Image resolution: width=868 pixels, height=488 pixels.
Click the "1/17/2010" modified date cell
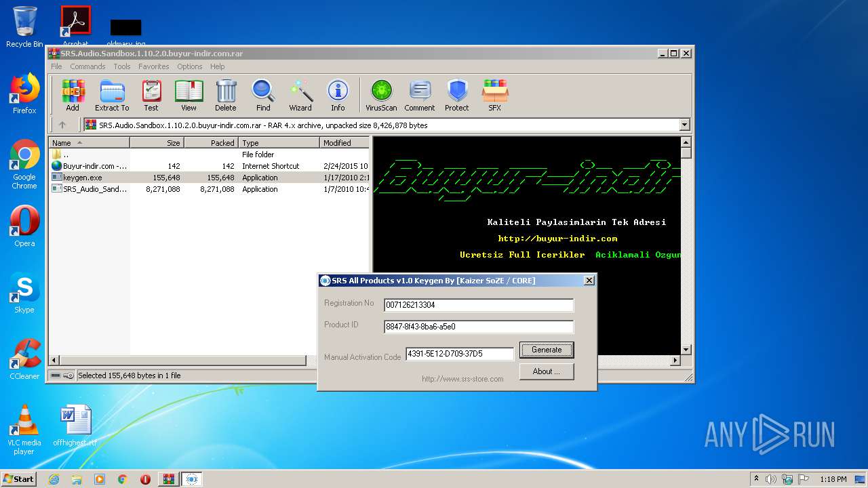346,178
